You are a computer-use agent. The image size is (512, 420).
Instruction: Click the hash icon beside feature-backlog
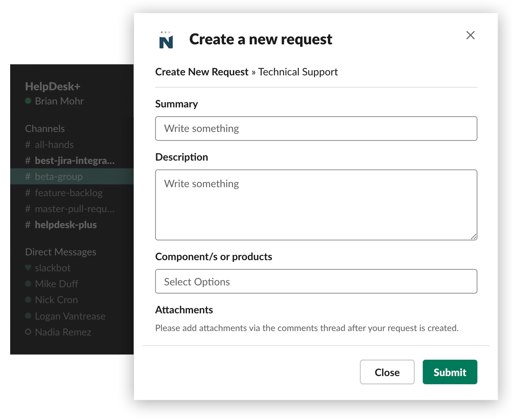point(28,193)
